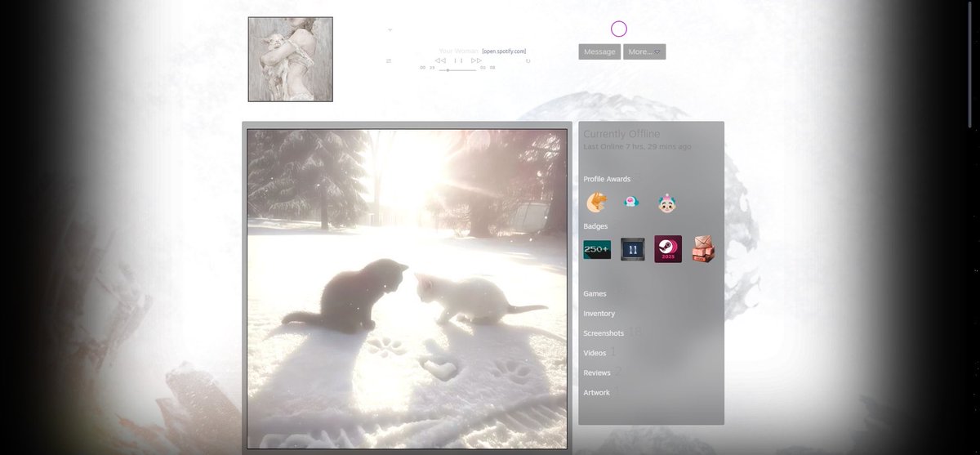Toggle shuffle in the music player widget
This screenshot has height=455, width=980.
pyautogui.click(x=389, y=60)
